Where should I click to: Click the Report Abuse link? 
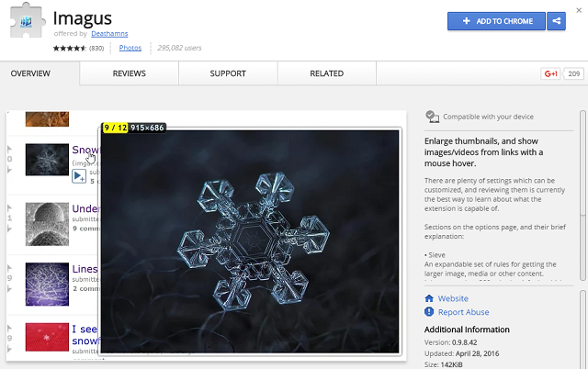[463, 312]
